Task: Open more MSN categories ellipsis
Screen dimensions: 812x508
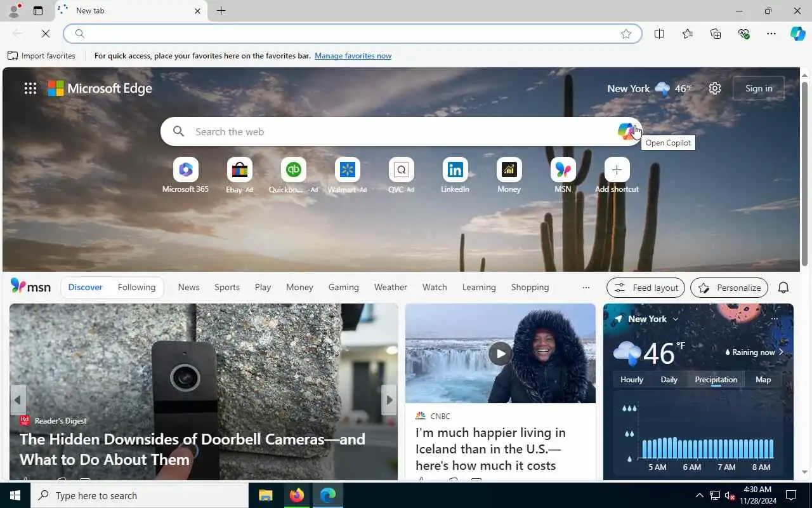Action: click(x=586, y=288)
